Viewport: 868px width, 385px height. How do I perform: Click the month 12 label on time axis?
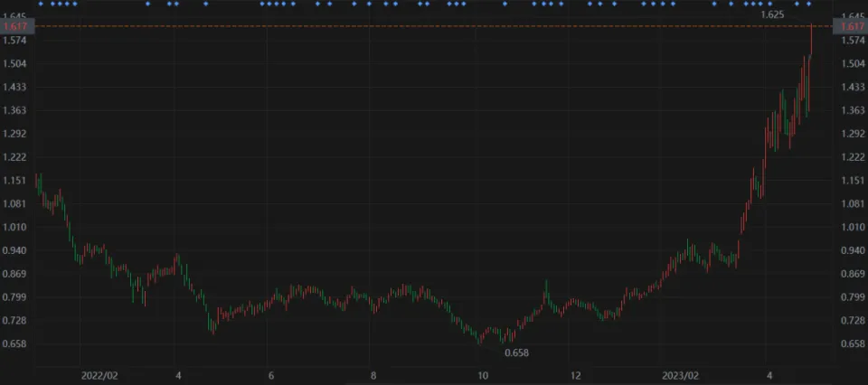pos(575,375)
